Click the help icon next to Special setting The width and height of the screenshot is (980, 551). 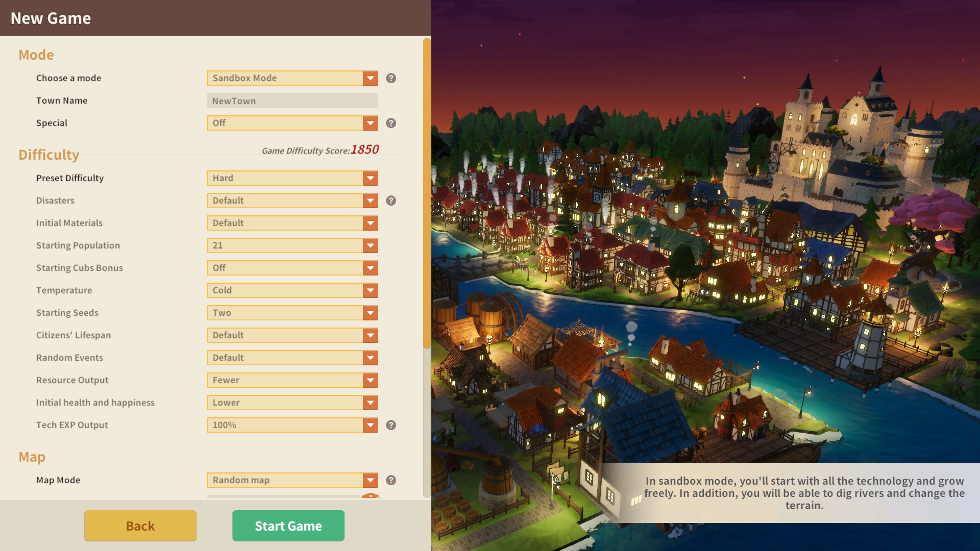click(391, 122)
